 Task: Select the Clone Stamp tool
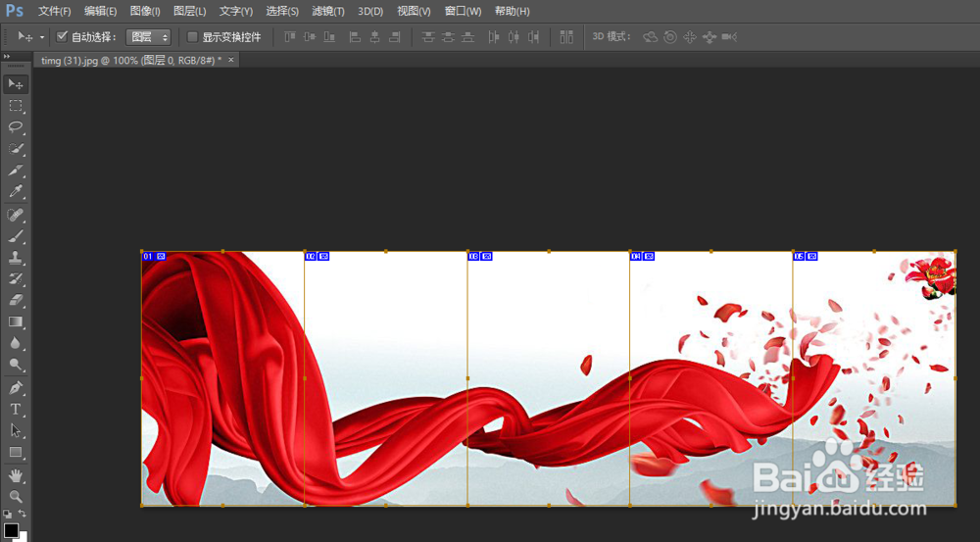pyautogui.click(x=16, y=258)
